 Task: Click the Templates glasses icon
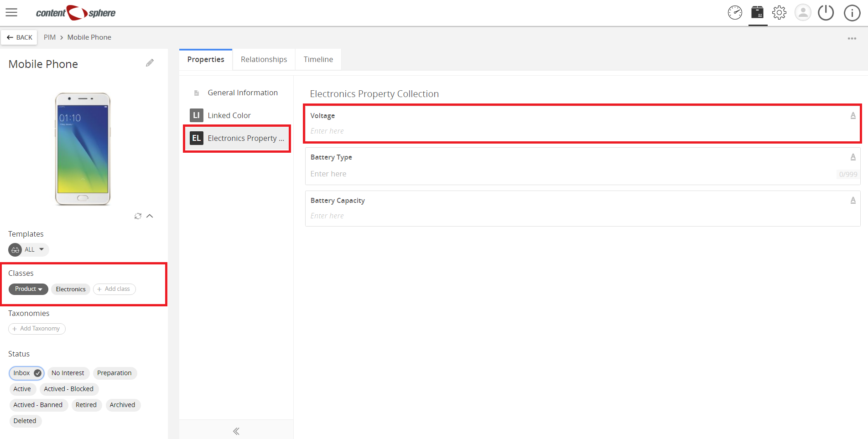(x=15, y=250)
